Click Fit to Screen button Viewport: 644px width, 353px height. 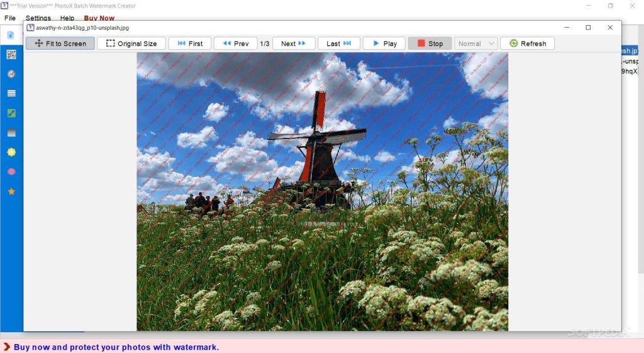point(60,43)
